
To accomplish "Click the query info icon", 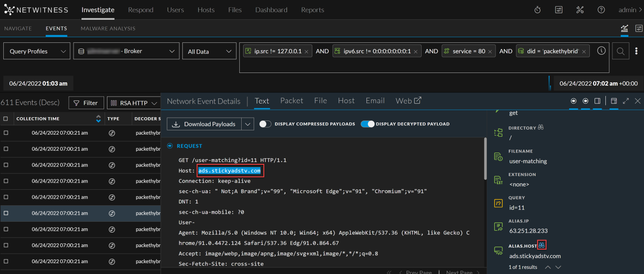I will click(601, 51).
